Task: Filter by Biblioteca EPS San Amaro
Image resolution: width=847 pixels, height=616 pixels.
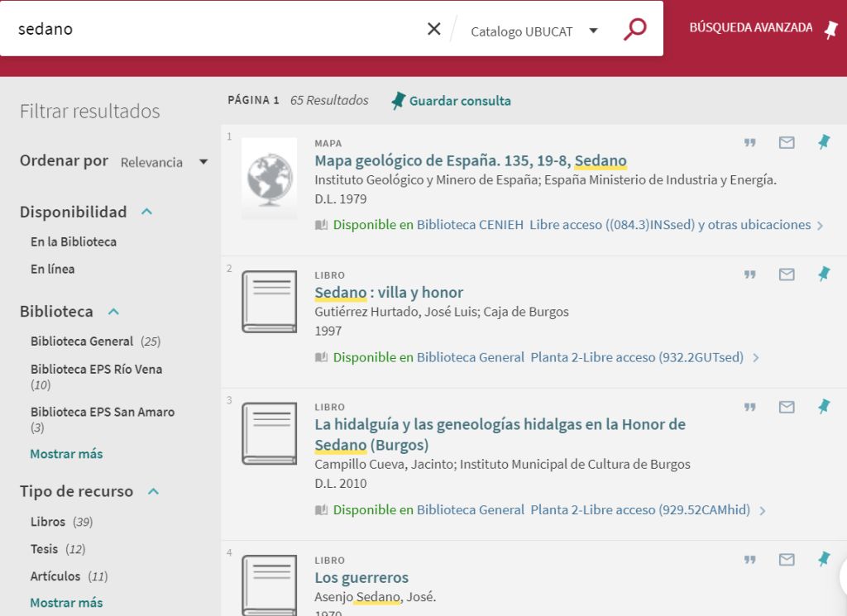Action: 103,419
